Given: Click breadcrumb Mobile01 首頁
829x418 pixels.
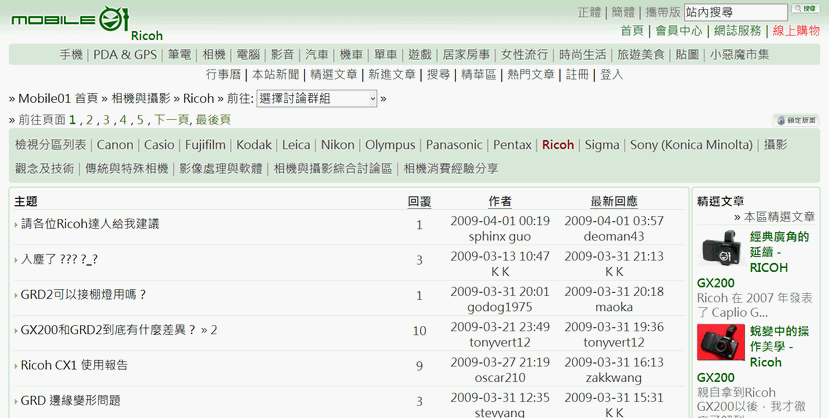Looking at the screenshot, I should point(58,98).
